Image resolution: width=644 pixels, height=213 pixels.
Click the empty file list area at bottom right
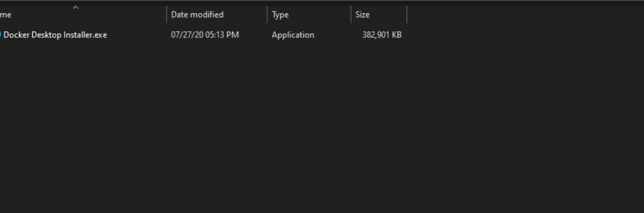click(x=575, y=185)
